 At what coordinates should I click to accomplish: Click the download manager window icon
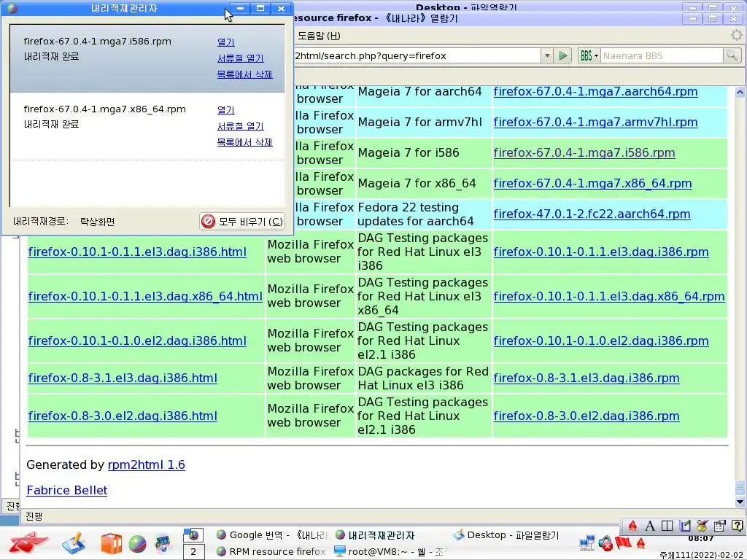pyautogui.click(x=12, y=8)
